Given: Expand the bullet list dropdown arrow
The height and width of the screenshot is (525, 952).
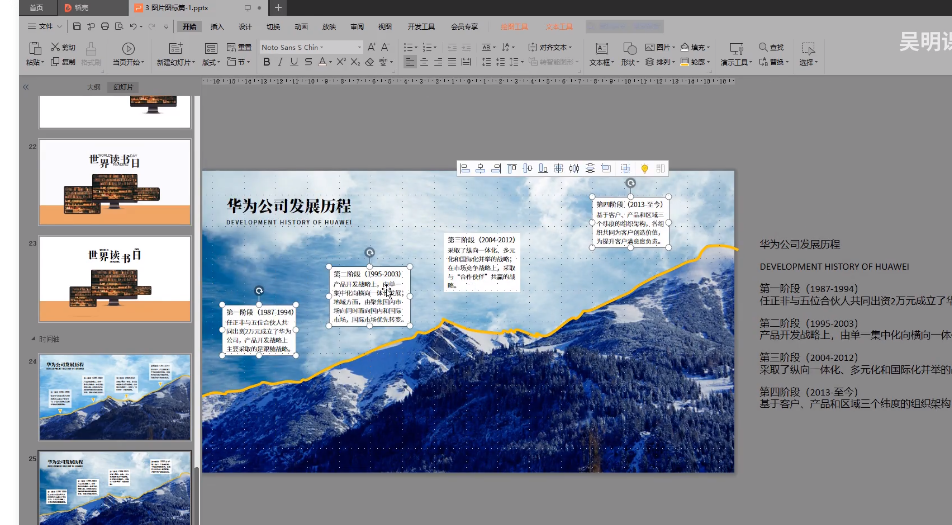Looking at the screenshot, I should (416, 47).
